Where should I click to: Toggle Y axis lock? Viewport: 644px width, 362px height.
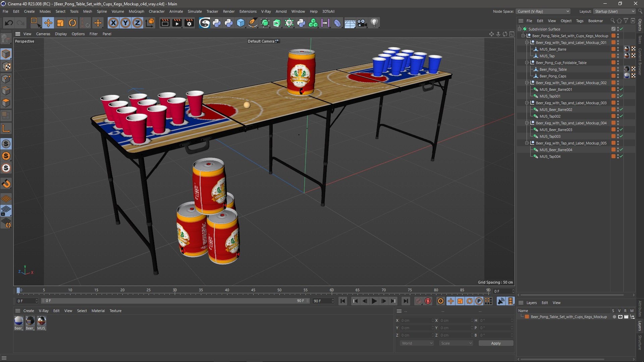tap(125, 23)
